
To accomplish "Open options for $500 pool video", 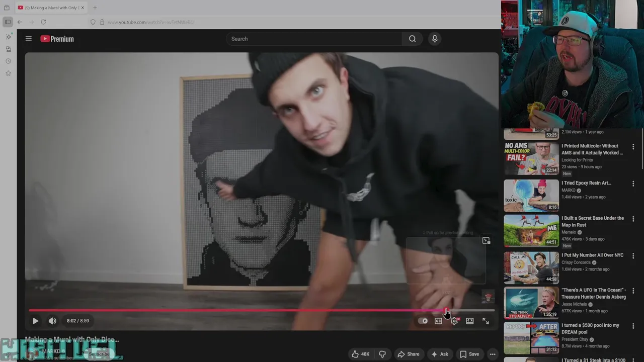I will [x=633, y=326].
